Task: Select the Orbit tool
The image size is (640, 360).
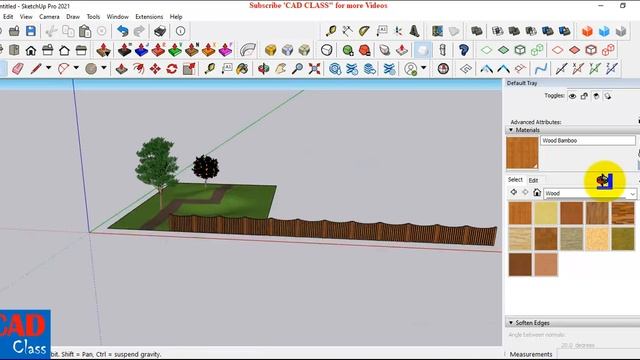Action: [263, 69]
